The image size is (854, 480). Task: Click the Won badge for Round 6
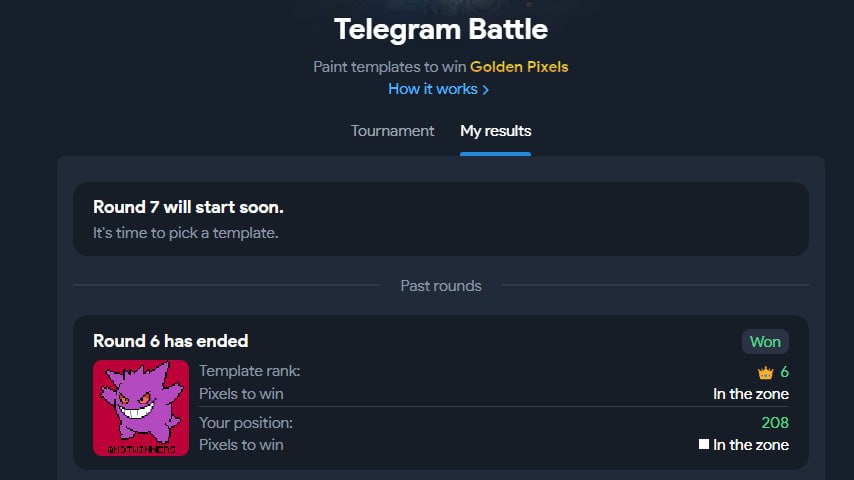pyautogui.click(x=765, y=342)
